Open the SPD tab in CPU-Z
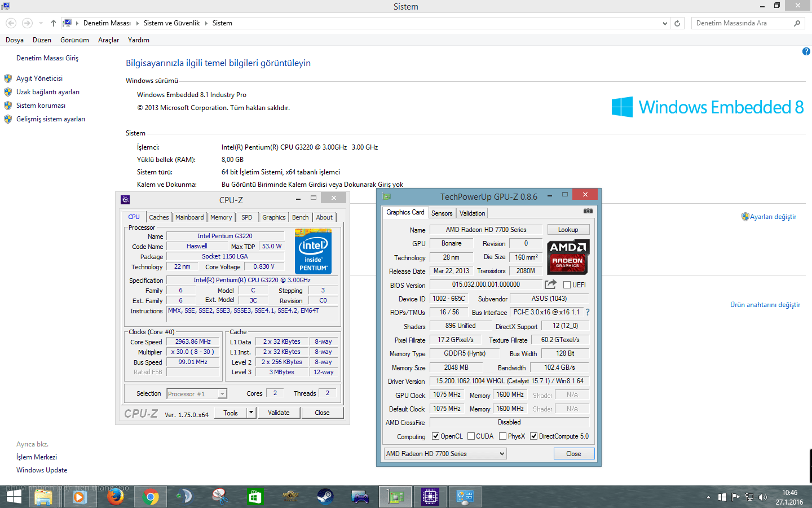 (247, 217)
